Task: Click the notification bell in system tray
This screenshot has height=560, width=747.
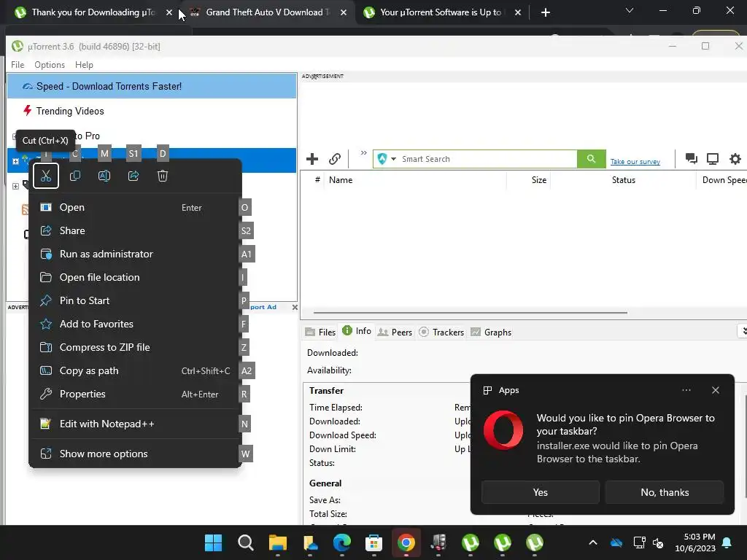Action: [x=727, y=542]
